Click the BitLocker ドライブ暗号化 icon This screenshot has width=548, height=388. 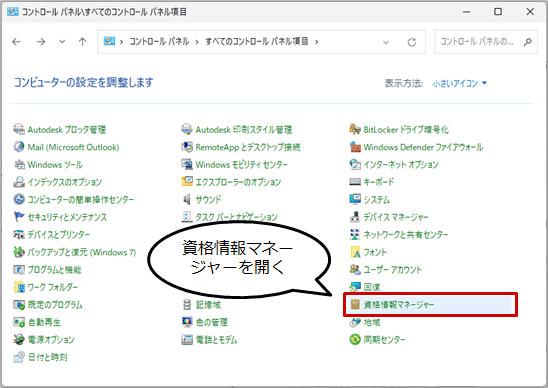click(355, 129)
